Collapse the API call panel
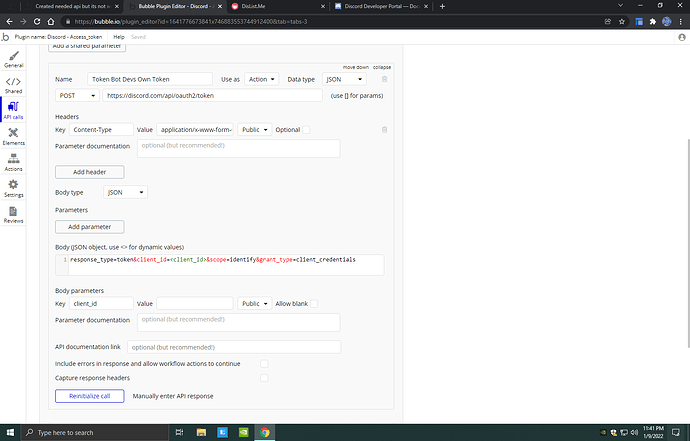690x441 pixels. [x=382, y=67]
